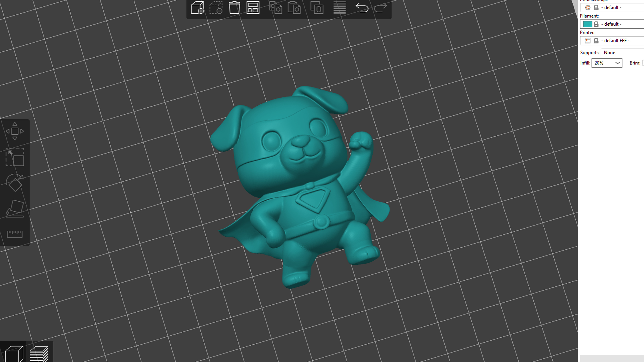Click the Undo arrow
644x362 pixels.
click(x=362, y=8)
